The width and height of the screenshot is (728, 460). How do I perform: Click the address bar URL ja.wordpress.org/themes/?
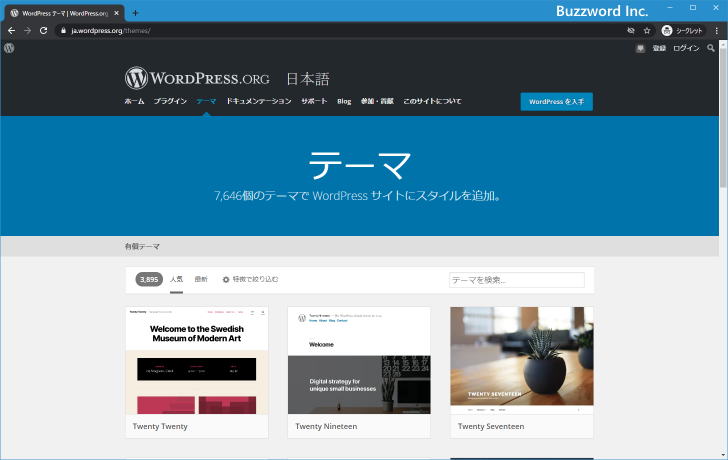(x=110, y=31)
